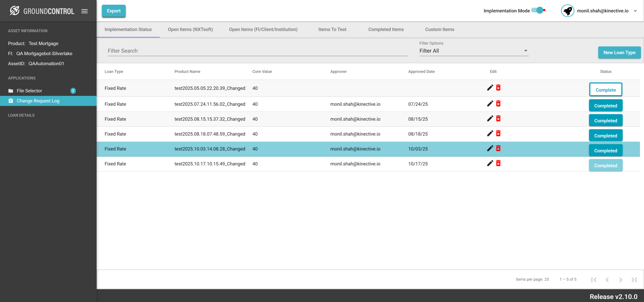Open Items per page selector
The image size is (644, 302).
[546, 279]
